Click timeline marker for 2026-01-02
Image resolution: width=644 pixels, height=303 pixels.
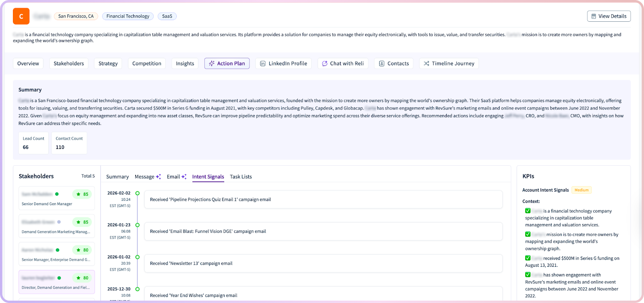point(137,257)
